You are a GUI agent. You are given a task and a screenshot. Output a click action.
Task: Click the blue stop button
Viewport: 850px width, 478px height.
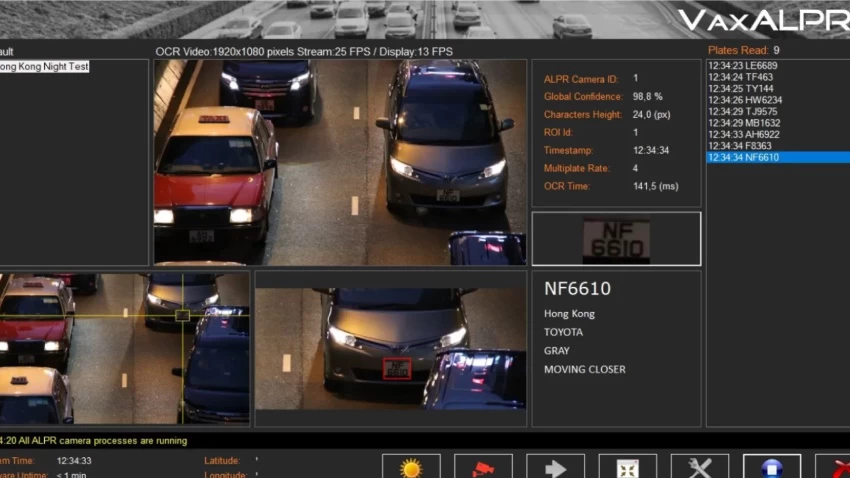point(771,467)
